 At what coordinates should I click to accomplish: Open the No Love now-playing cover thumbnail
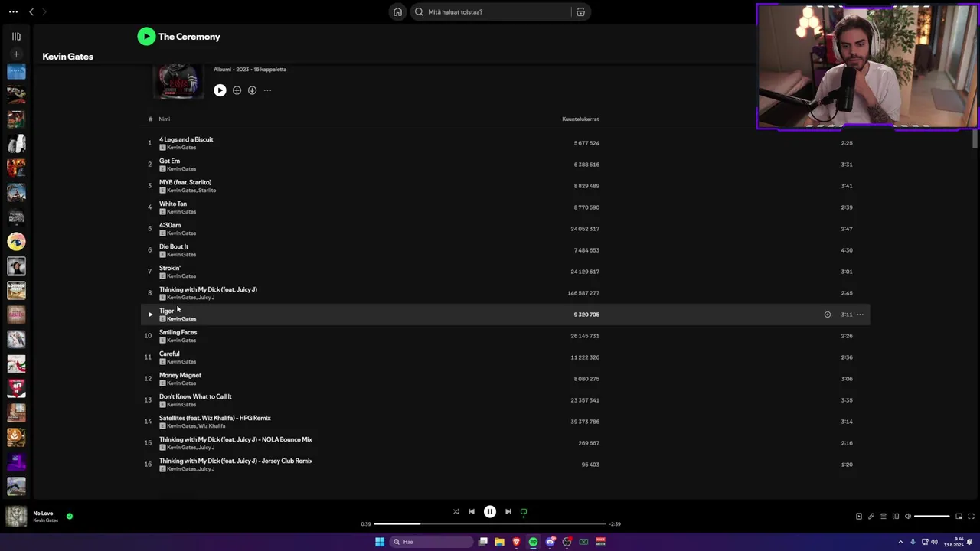pyautogui.click(x=16, y=516)
